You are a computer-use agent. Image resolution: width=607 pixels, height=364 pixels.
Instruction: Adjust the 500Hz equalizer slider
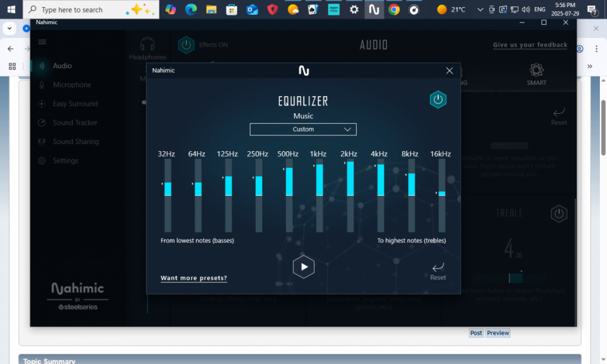click(x=289, y=196)
